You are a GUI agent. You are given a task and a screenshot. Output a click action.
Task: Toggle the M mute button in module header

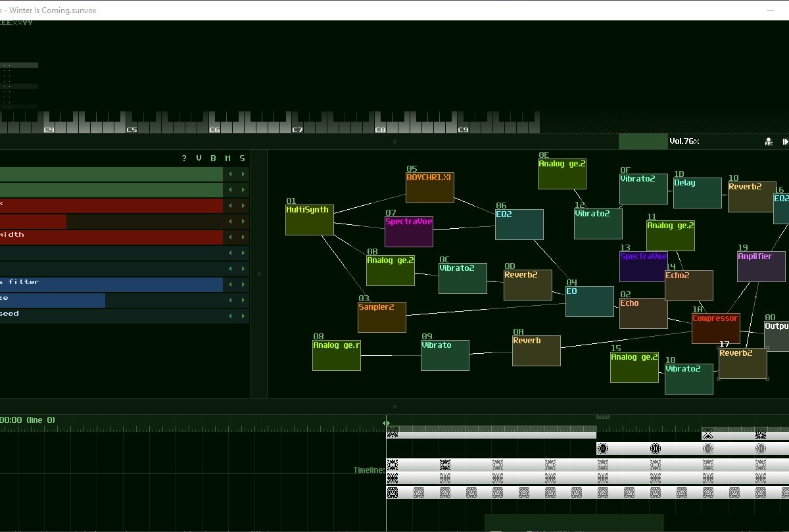tap(228, 158)
